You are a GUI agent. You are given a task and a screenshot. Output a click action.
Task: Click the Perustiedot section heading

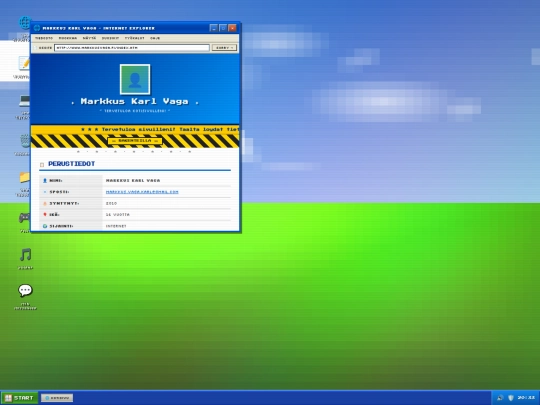(72, 164)
